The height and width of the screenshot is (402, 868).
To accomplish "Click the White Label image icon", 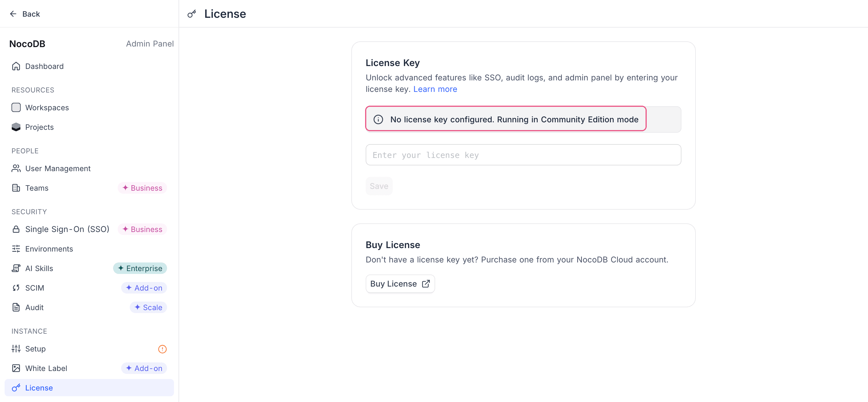I will [16, 368].
